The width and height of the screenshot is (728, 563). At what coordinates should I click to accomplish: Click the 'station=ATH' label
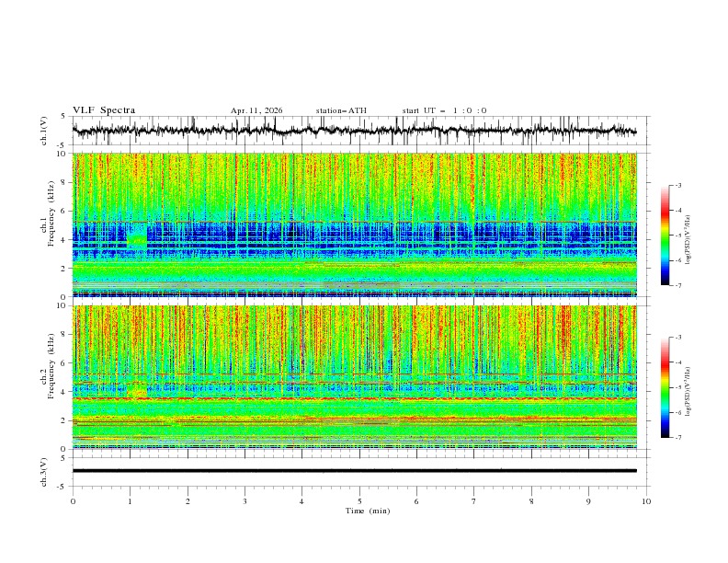tap(341, 110)
